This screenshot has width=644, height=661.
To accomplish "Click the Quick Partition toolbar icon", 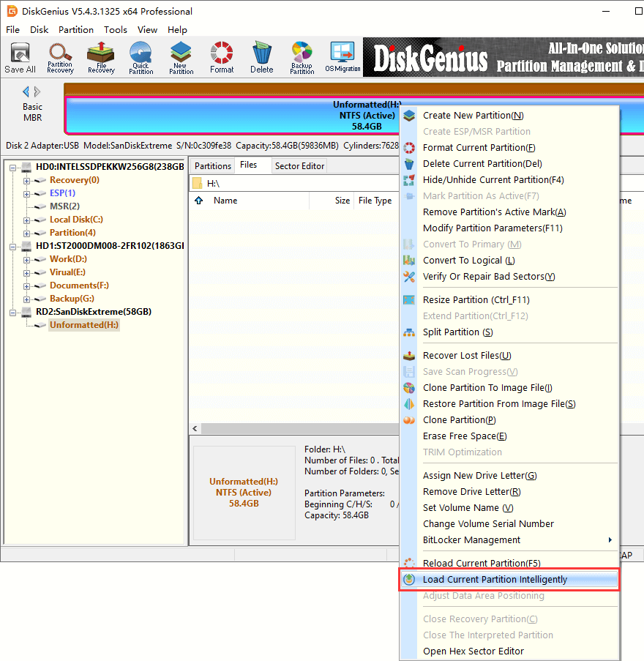I will (x=141, y=58).
